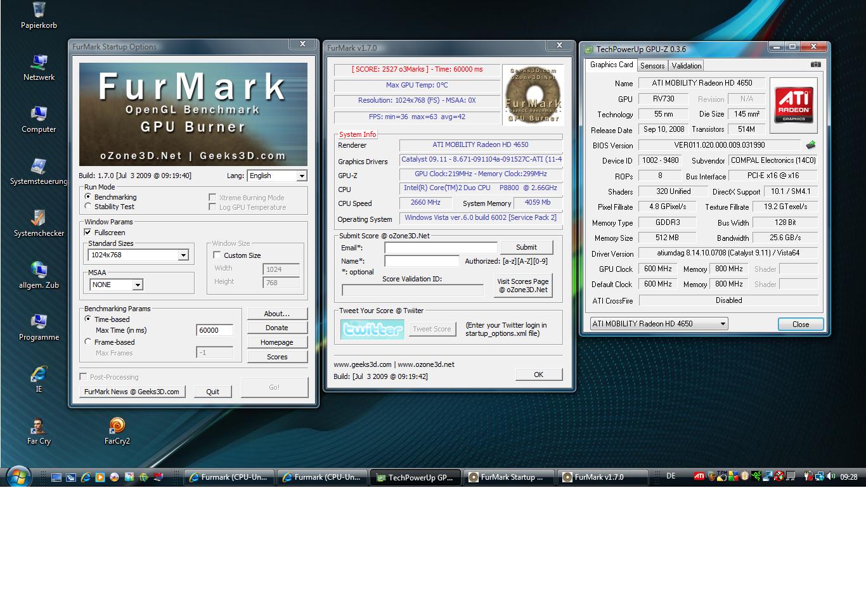Open the Lang English dropdown
Screen dimensions: 866x616
(x=277, y=176)
